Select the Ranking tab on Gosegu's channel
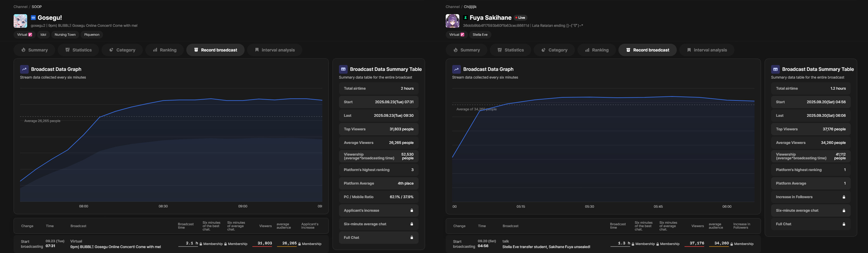The image size is (868, 253). coord(164,50)
